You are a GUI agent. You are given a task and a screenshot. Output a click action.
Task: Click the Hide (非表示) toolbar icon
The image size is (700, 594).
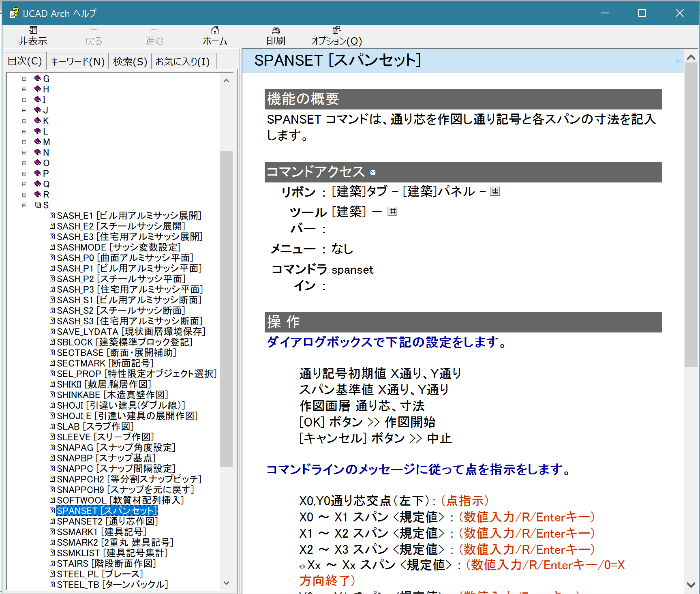tap(33, 30)
